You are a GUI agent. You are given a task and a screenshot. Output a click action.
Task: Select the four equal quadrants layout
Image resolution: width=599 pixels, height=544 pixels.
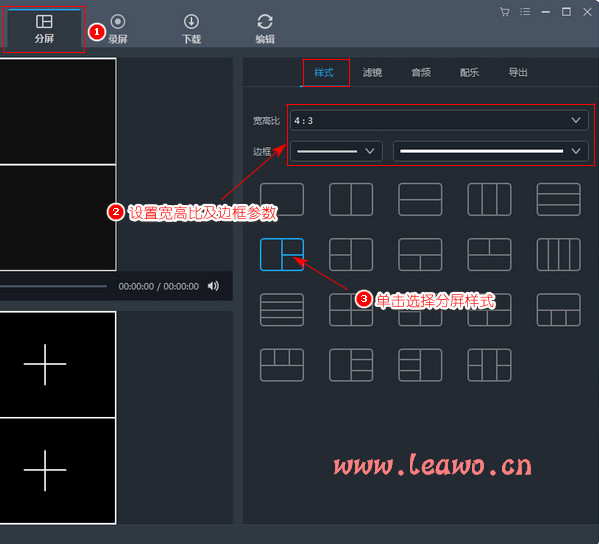coord(351,310)
